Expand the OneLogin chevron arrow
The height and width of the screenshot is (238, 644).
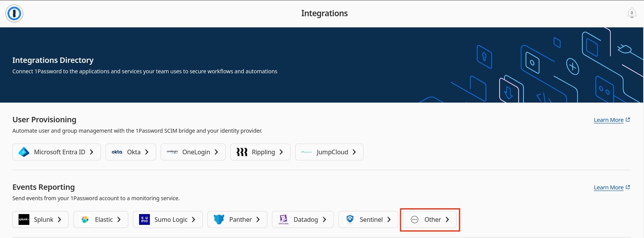[x=216, y=152]
